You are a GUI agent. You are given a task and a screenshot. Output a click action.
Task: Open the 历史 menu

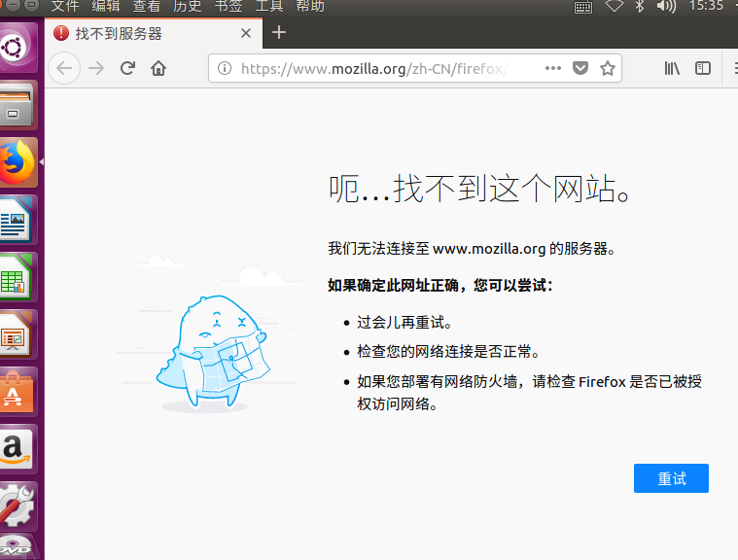[x=188, y=6]
